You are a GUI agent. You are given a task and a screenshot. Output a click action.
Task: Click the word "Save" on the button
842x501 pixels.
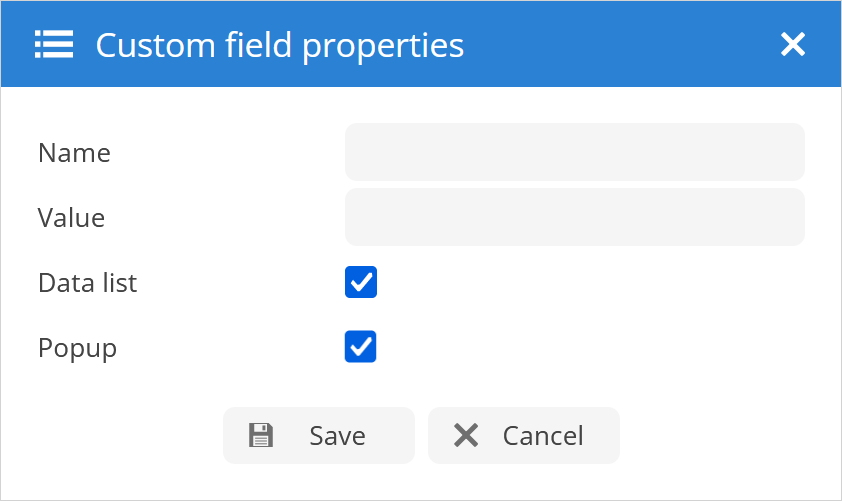coord(337,436)
